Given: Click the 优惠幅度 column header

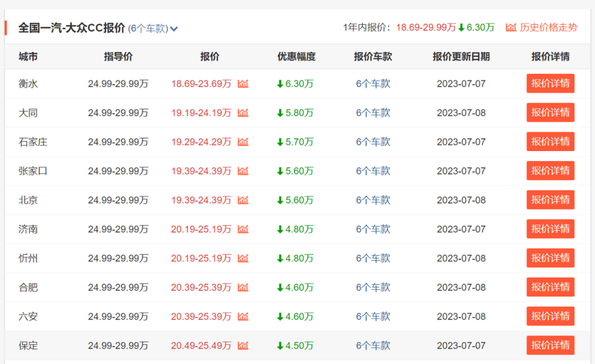Looking at the screenshot, I should 296,56.
